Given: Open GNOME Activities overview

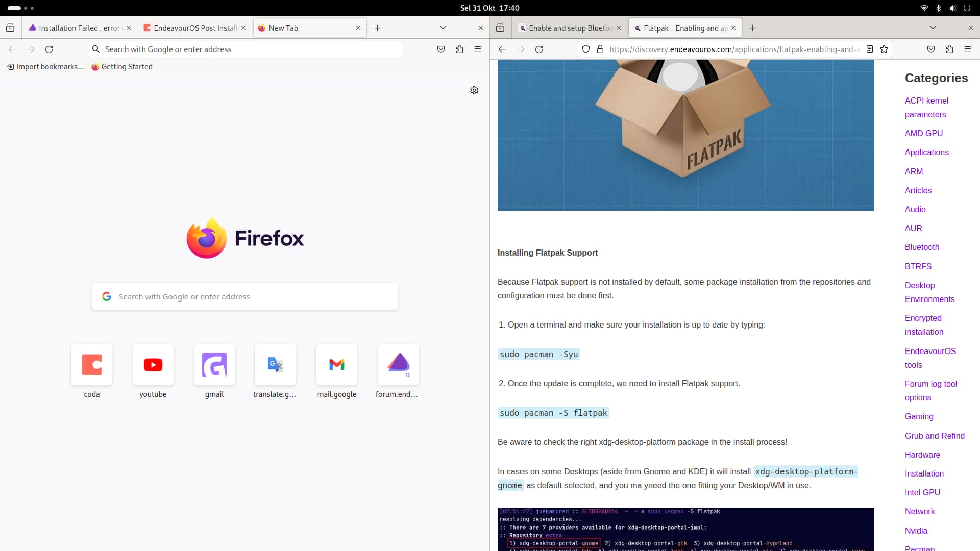Looking at the screenshot, I should 20,8.
